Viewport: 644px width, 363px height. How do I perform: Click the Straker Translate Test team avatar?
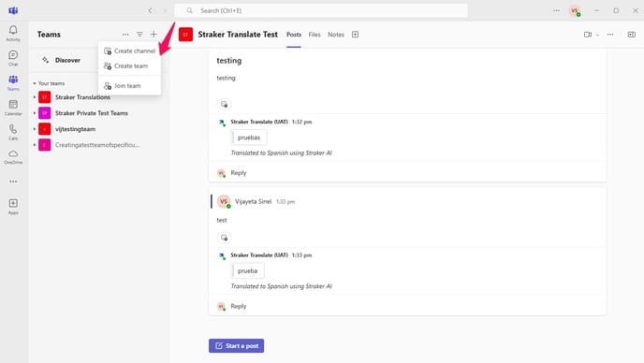point(185,35)
